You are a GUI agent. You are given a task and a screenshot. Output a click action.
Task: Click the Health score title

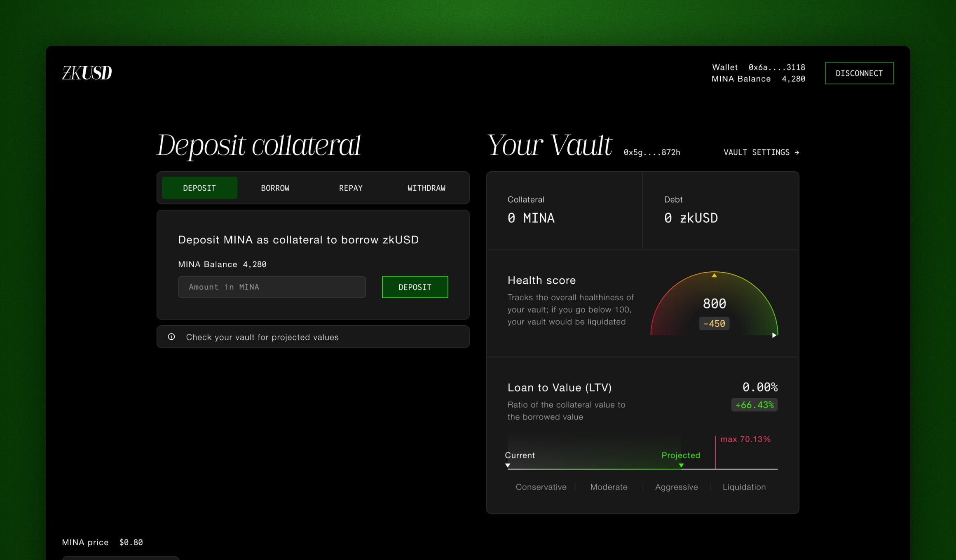pos(541,280)
